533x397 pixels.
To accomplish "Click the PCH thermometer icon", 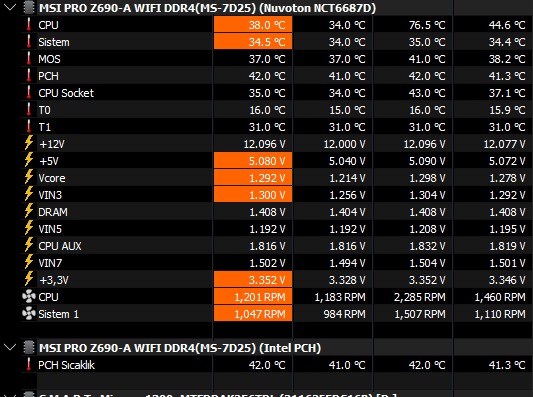I will [29, 75].
